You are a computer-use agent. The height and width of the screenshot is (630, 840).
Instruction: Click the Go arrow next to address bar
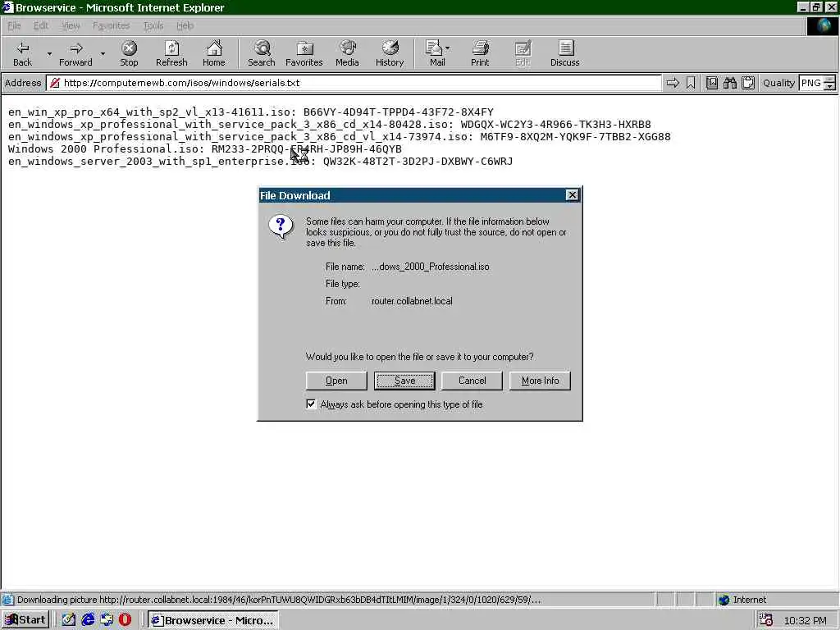tap(673, 83)
